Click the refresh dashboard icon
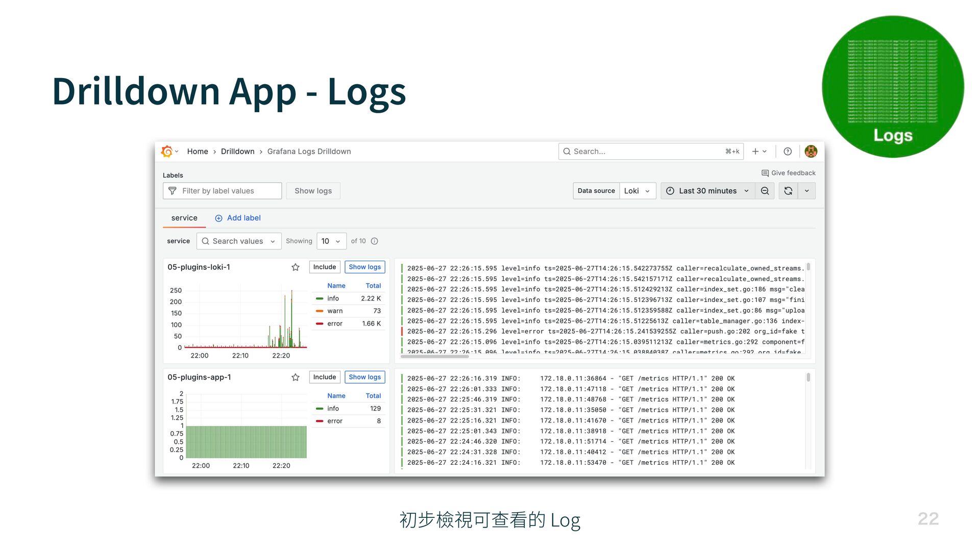980x551 pixels. 788,191
